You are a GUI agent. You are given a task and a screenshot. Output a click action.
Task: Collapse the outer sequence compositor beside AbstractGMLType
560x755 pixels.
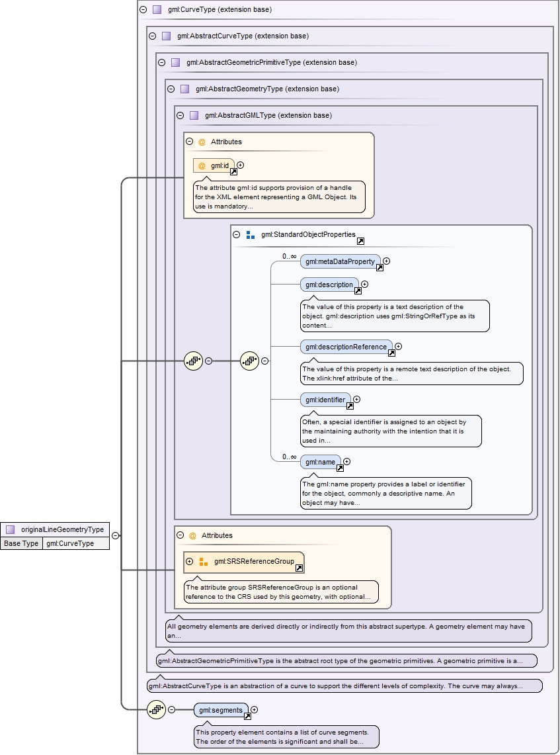pyautogui.click(x=209, y=361)
